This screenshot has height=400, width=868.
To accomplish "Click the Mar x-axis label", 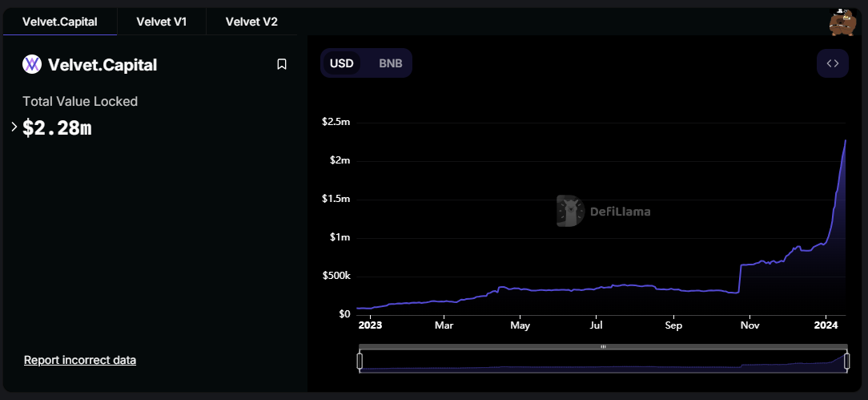I will (444, 325).
